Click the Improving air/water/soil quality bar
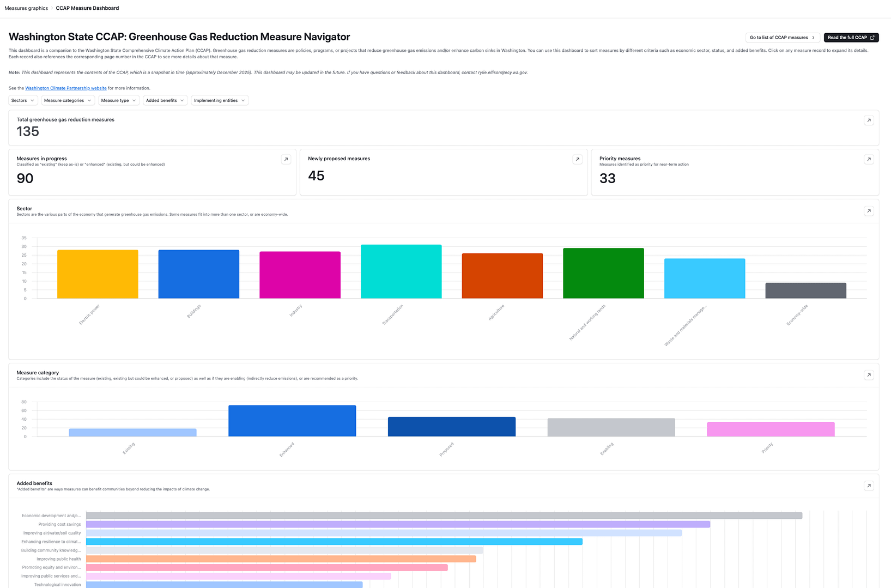 pyautogui.click(x=384, y=533)
